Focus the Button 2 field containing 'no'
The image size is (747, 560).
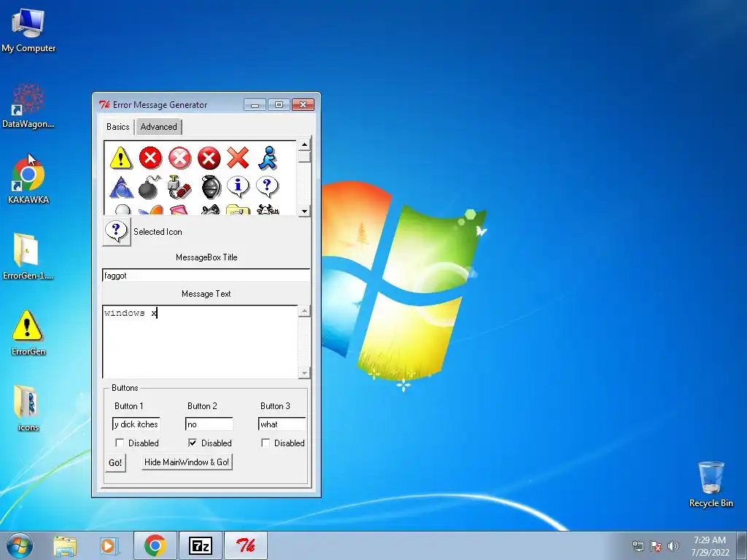click(209, 424)
